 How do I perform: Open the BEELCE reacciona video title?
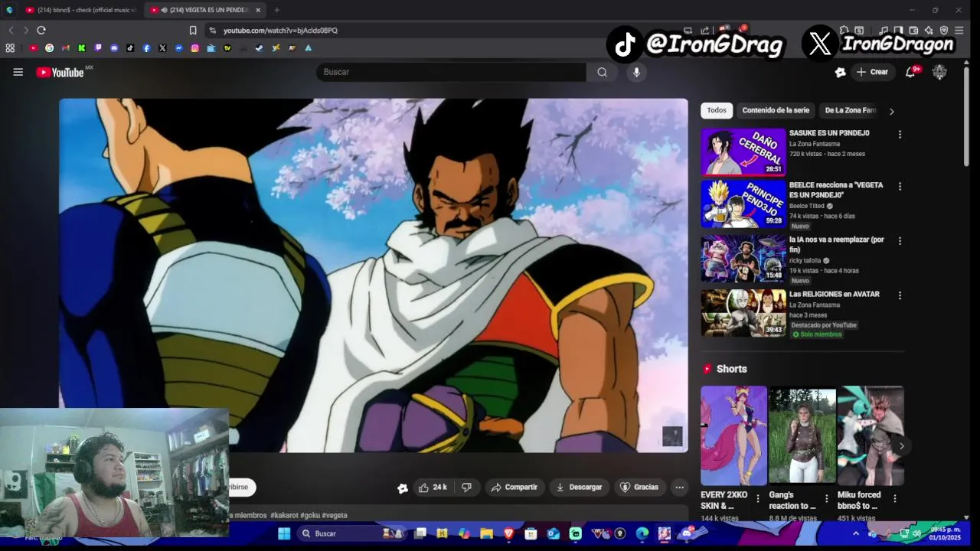(836, 190)
